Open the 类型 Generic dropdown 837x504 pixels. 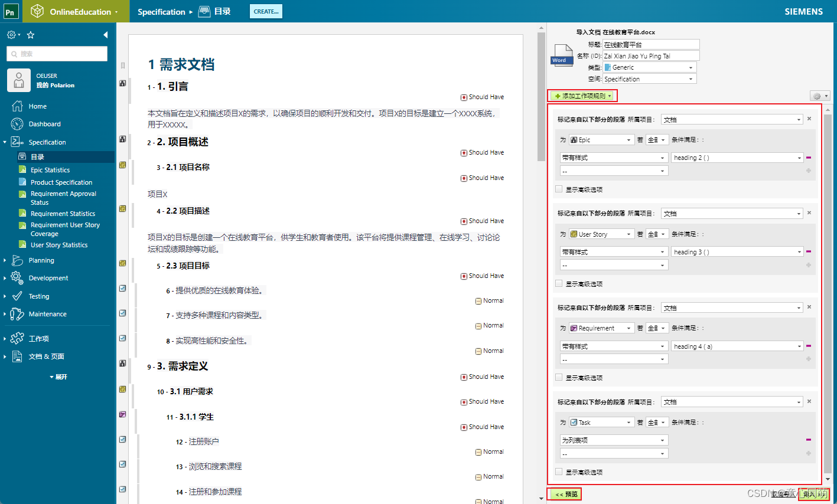(649, 67)
